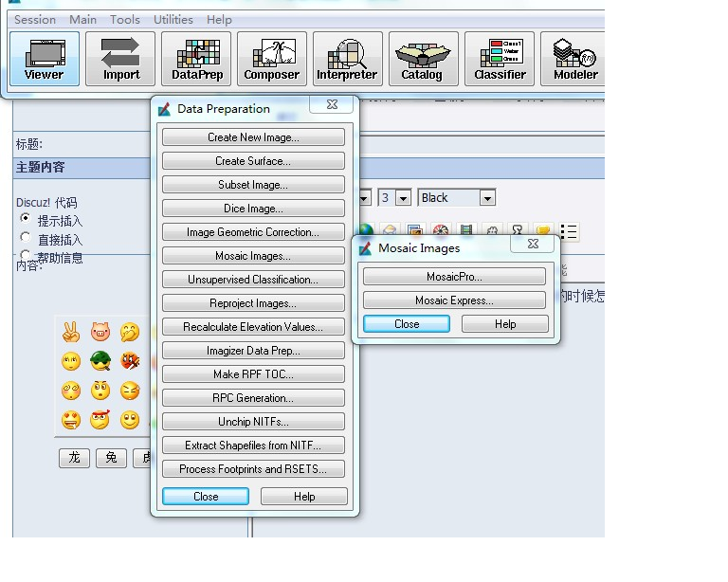Launch the Import tool
This screenshot has width=728, height=582.
click(x=120, y=59)
